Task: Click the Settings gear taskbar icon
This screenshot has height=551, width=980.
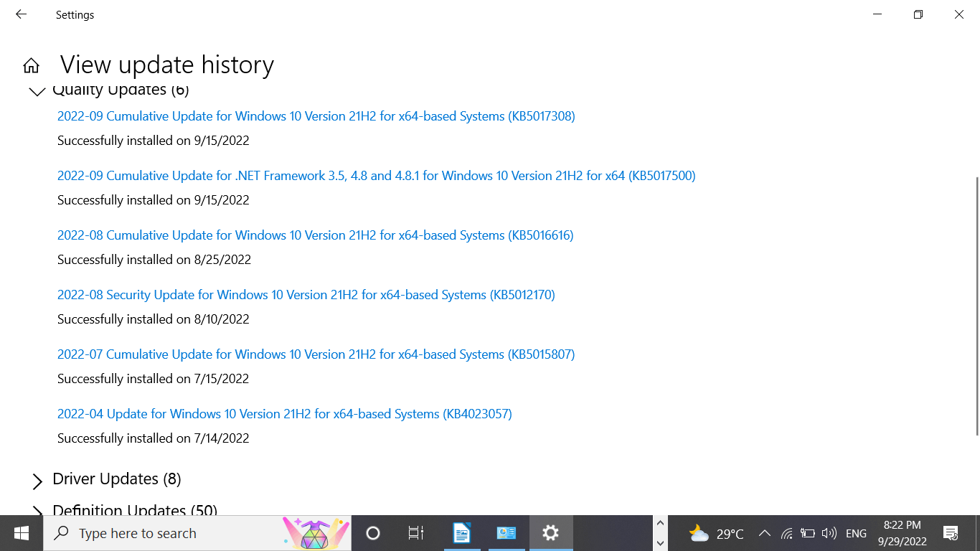Action: click(550, 533)
